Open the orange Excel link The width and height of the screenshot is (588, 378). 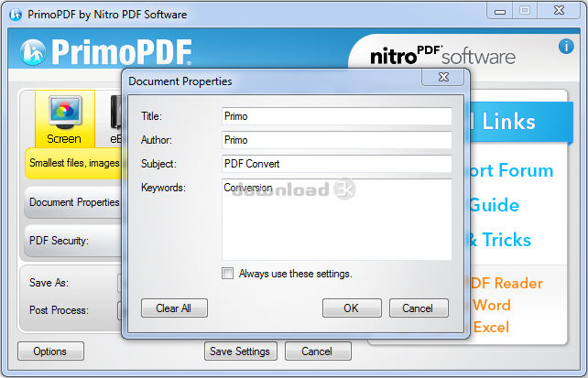coord(491,328)
